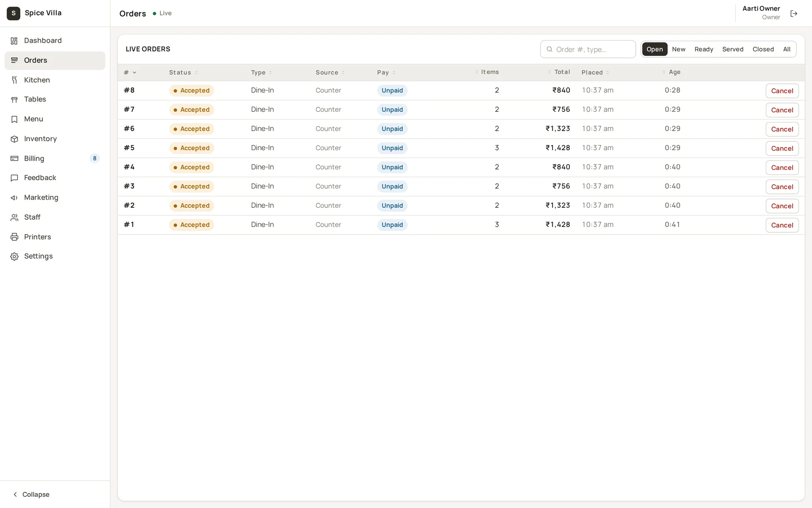
Task: Click the Billing card icon
Action: pos(14,158)
